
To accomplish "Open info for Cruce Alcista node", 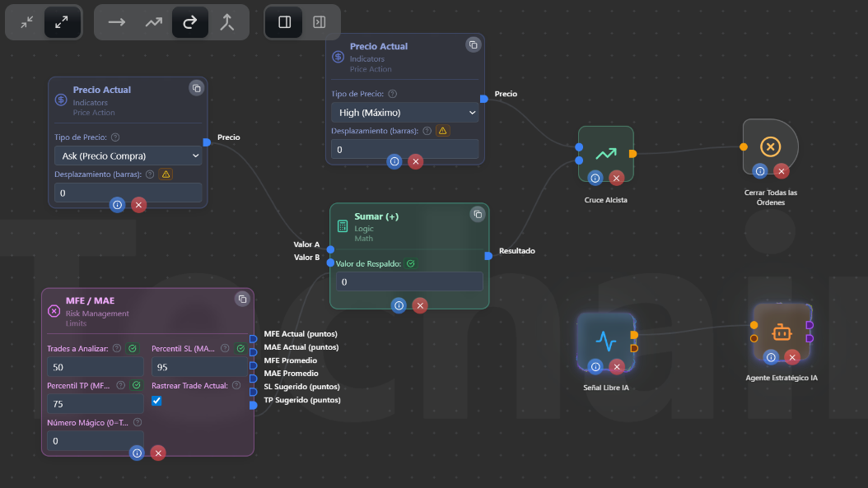I will pyautogui.click(x=595, y=178).
